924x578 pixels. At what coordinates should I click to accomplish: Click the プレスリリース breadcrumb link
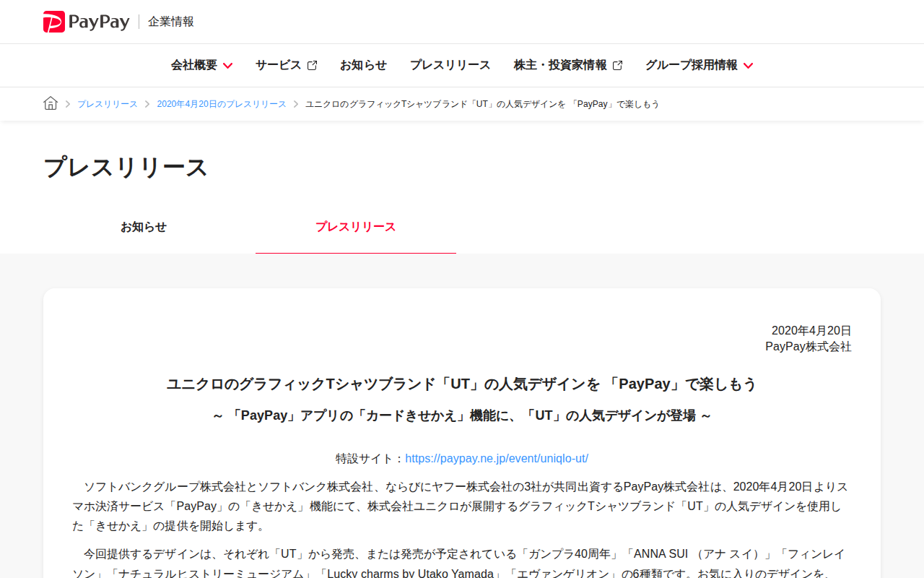tap(108, 104)
